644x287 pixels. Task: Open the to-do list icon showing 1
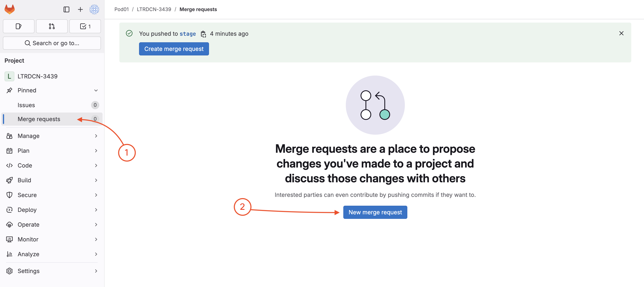tap(85, 26)
